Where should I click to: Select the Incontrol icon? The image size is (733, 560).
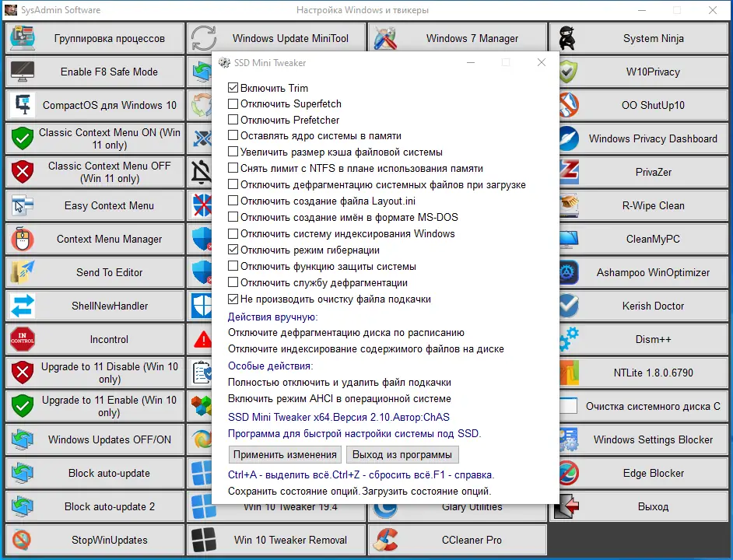23,339
